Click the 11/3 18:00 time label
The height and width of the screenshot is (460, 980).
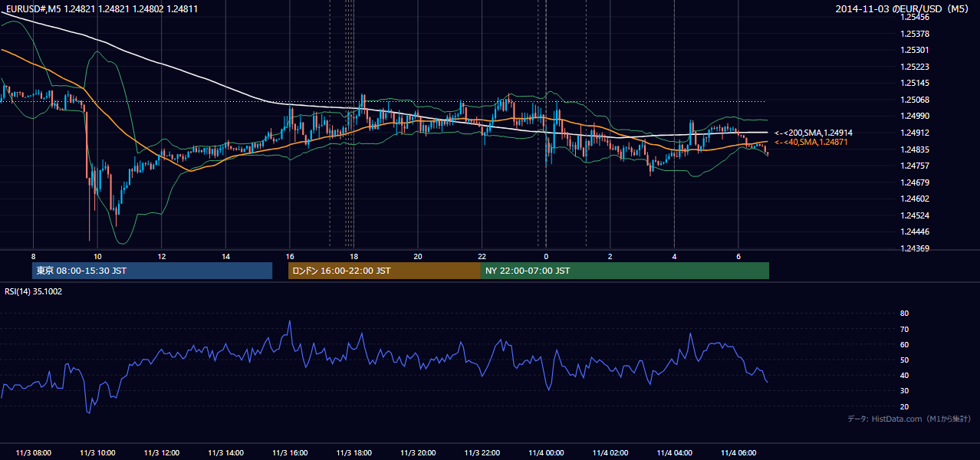(354, 453)
